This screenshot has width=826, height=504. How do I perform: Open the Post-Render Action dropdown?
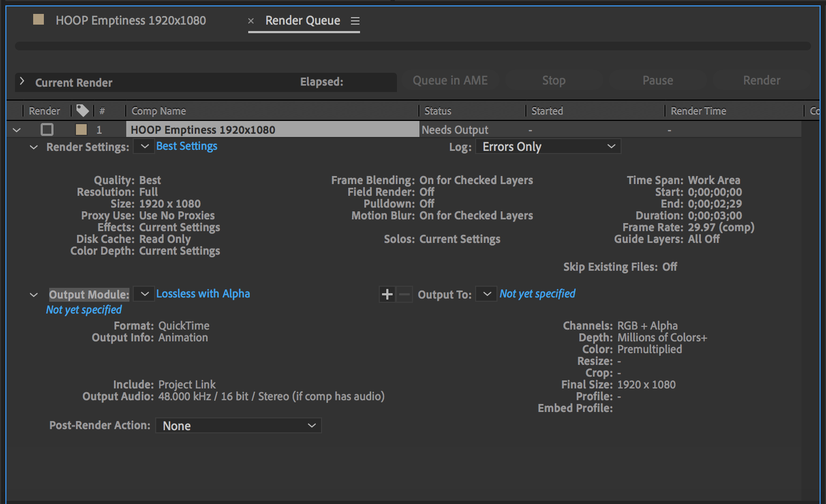pyautogui.click(x=238, y=425)
